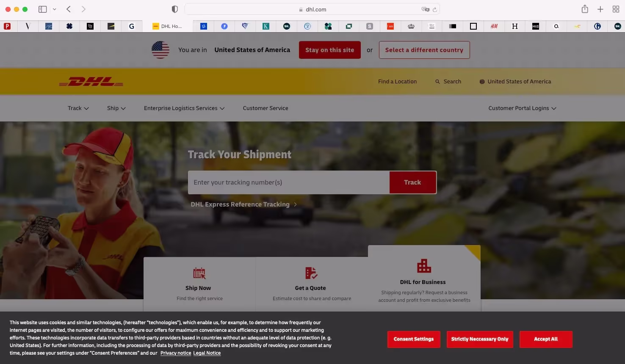Click the Ship Now calendar icon
Screen dimensions: 625x364
coord(199,273)
